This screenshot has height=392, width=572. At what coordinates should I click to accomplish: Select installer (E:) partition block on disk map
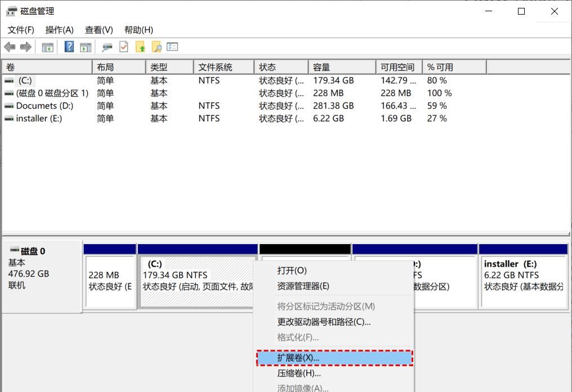pos(522,281)
